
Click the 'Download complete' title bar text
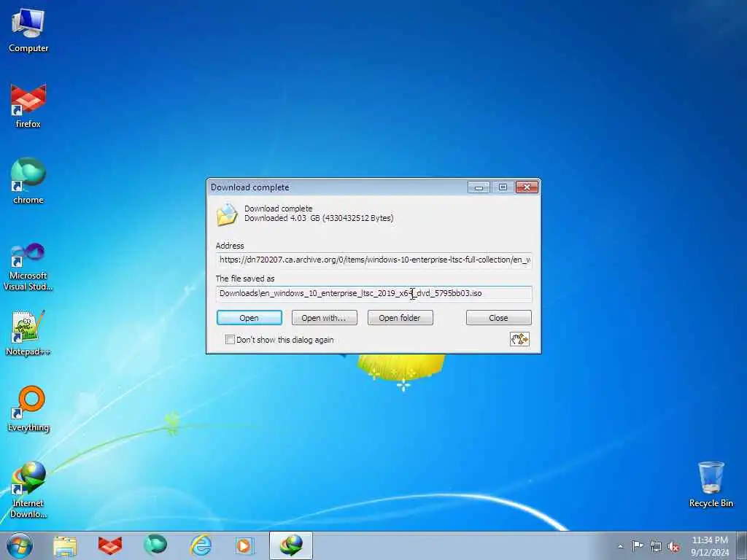pos(249,187)
